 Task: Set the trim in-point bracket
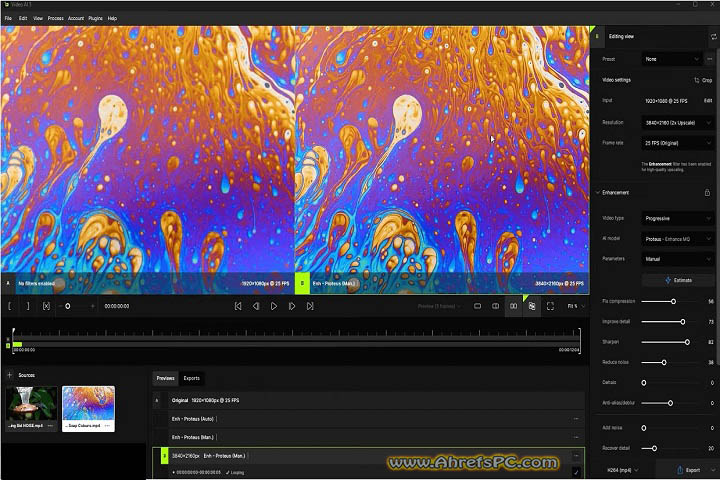click(x=10, y=306)
